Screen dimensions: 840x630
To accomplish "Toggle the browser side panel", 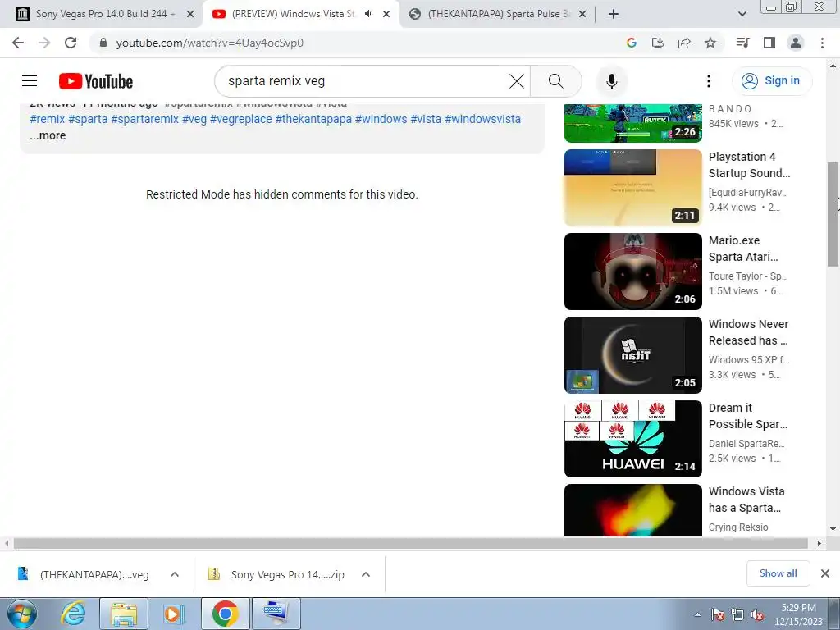I will coord(769,43).
